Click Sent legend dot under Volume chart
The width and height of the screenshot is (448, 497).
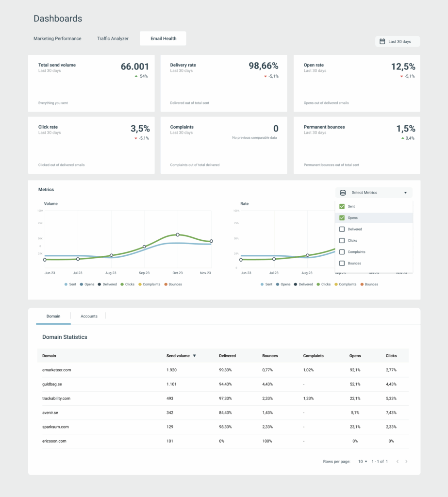(x=66, y=284)
